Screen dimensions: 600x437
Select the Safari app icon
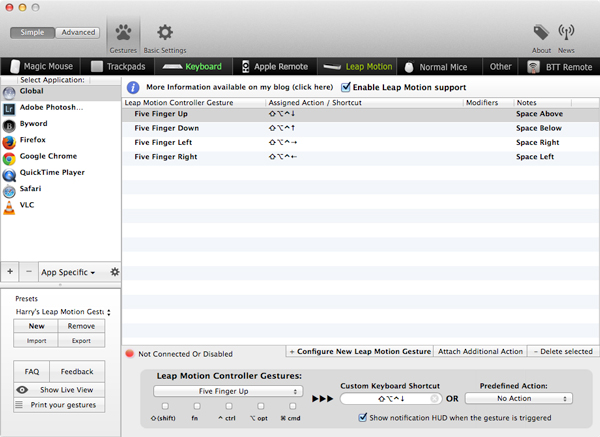[9, 191]
